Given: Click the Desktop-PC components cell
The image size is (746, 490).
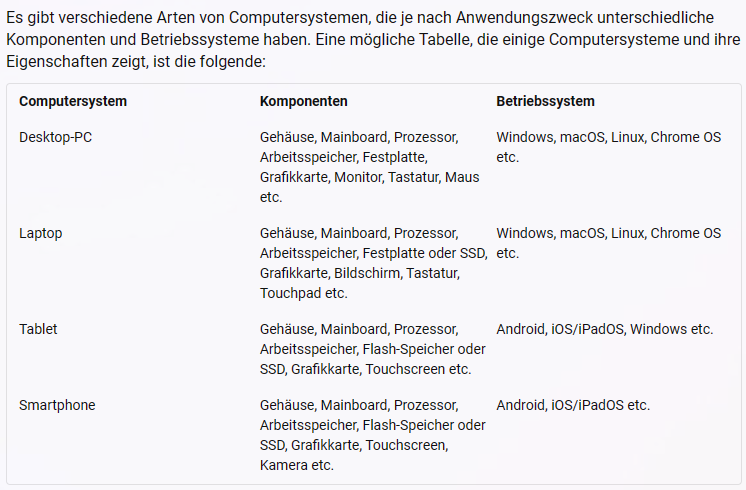Looking at the screenshot, I should tap(369, 167).
